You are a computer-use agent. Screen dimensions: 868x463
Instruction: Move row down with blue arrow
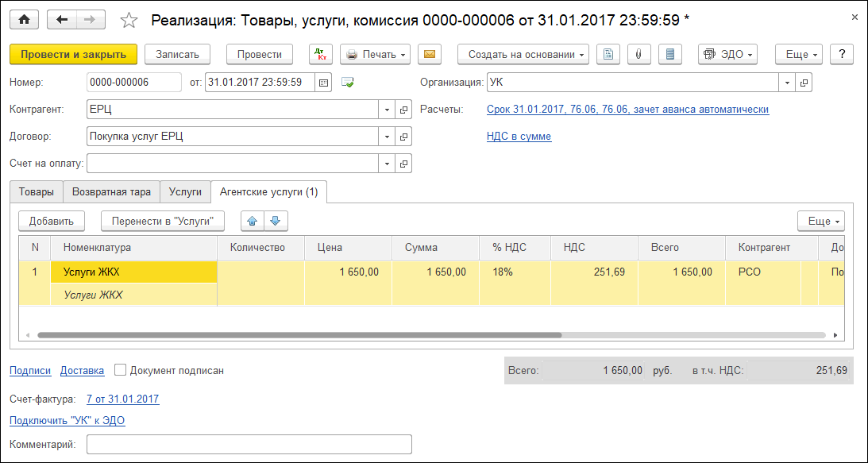[275, 221]
